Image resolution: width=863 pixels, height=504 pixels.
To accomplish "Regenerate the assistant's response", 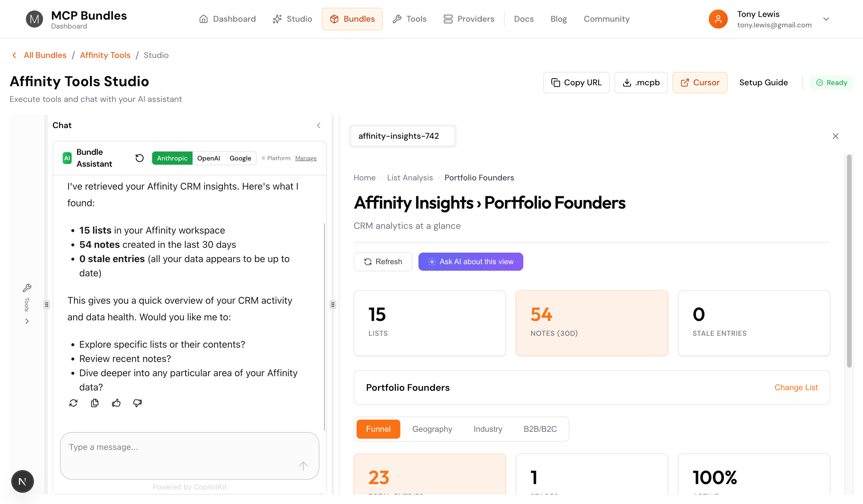I will (x=73, y=403).
